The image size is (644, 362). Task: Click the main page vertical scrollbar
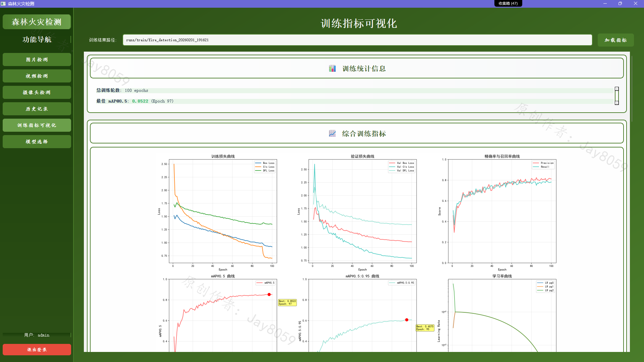(x=632, y=89)
